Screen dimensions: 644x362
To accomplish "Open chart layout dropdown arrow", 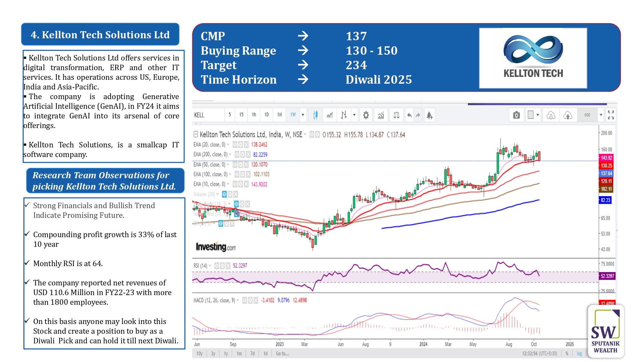I will tap(537, 115).
